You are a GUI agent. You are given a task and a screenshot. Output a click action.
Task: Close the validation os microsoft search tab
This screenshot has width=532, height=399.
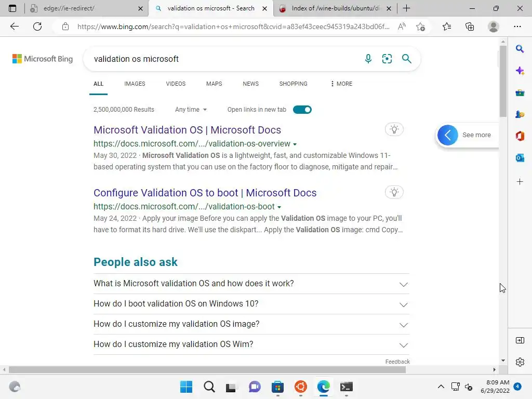(264, 8)
